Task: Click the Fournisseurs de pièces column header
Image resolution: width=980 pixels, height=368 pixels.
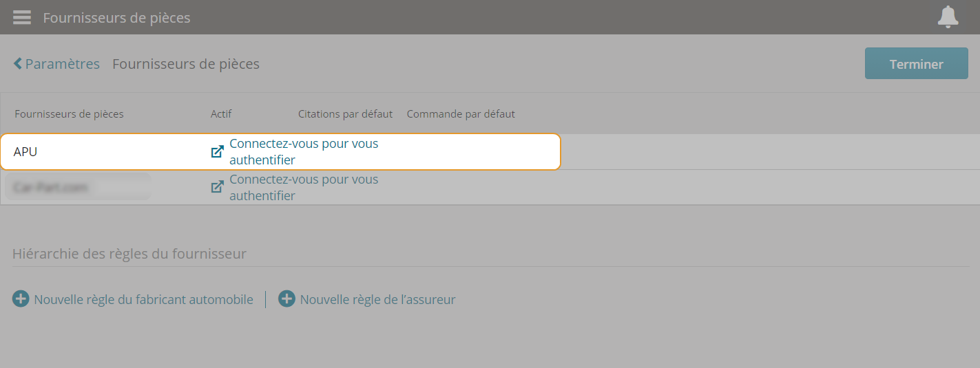Action: pos(69,113)
